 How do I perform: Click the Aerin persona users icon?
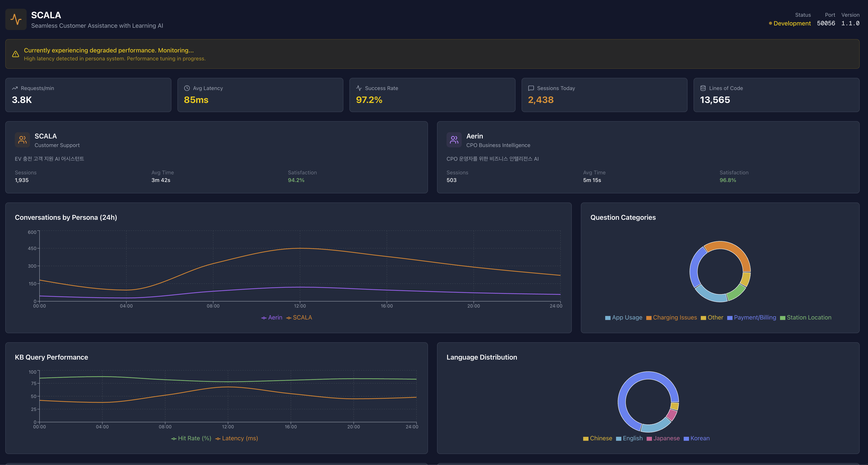pos(454,140)
